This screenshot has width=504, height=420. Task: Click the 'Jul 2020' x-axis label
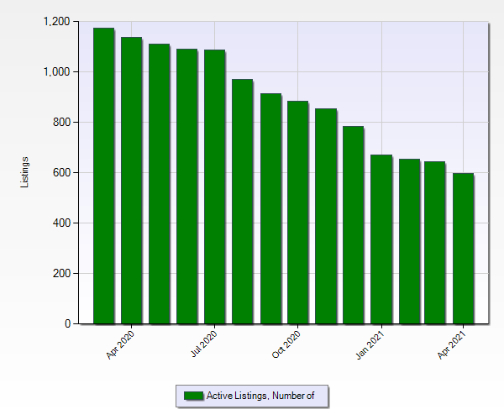point(204,344)
